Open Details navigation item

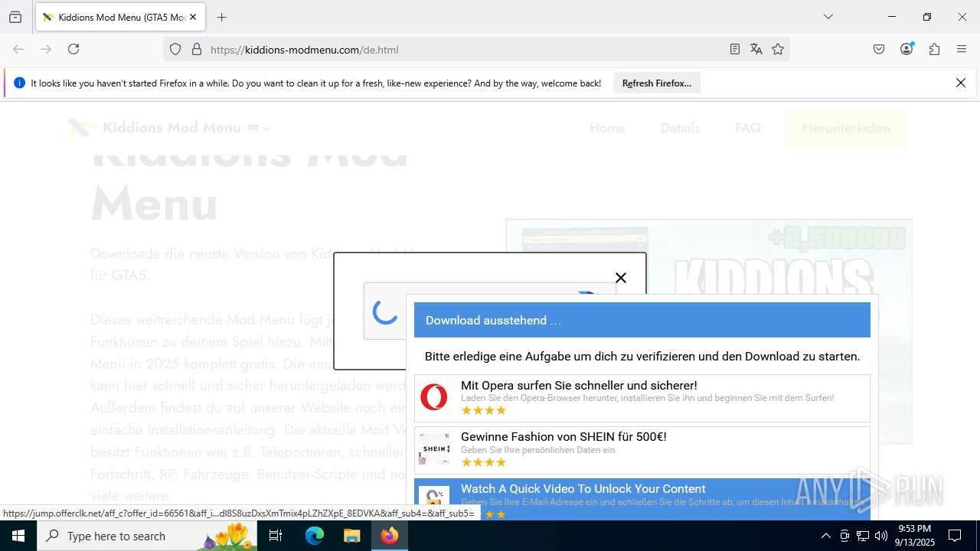pyautogui.click(x=680, y=129)
